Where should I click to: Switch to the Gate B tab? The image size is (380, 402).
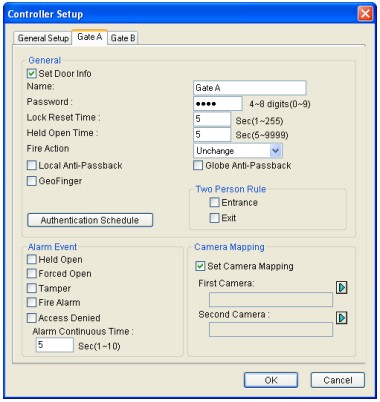point(123,38)
